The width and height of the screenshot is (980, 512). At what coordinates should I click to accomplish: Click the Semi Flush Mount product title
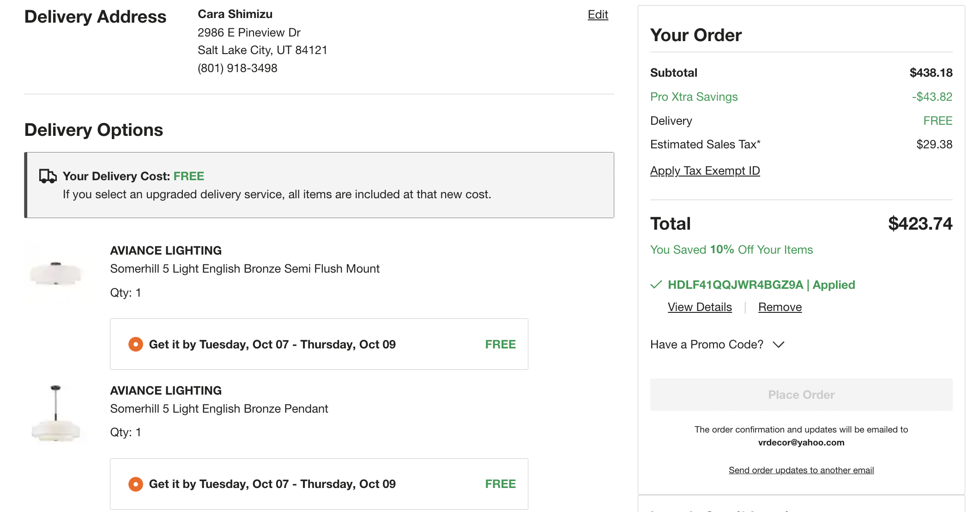244,269
